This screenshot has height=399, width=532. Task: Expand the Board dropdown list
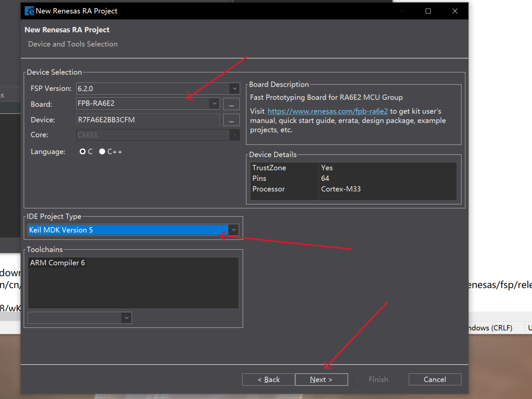(x=214, y=104)
